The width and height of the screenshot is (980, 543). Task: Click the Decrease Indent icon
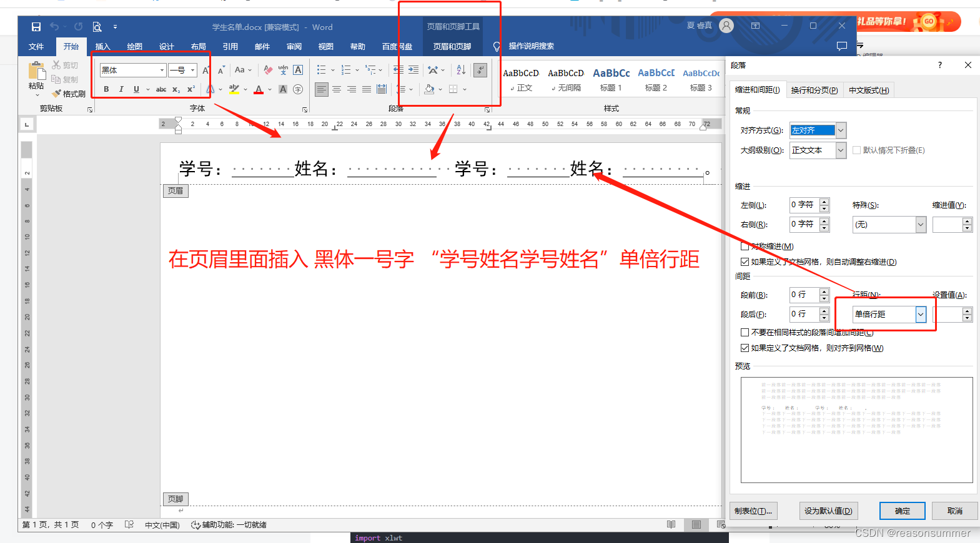(398, 70)
